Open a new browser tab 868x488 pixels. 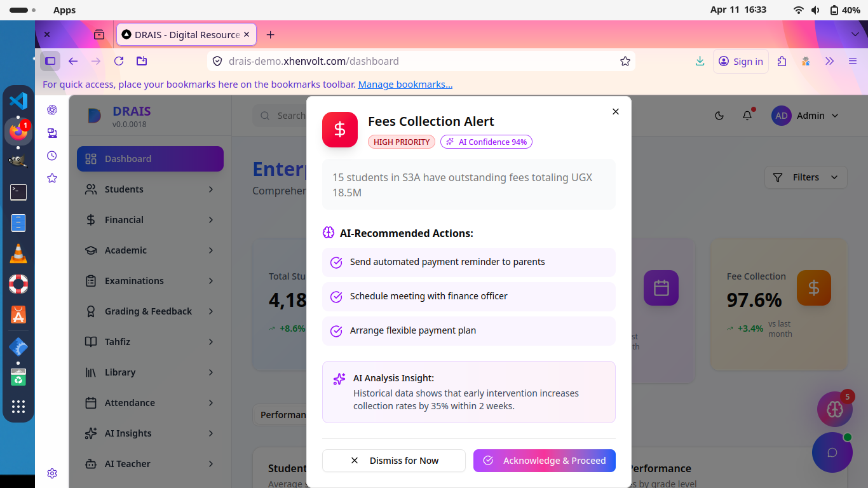(270, 34)
